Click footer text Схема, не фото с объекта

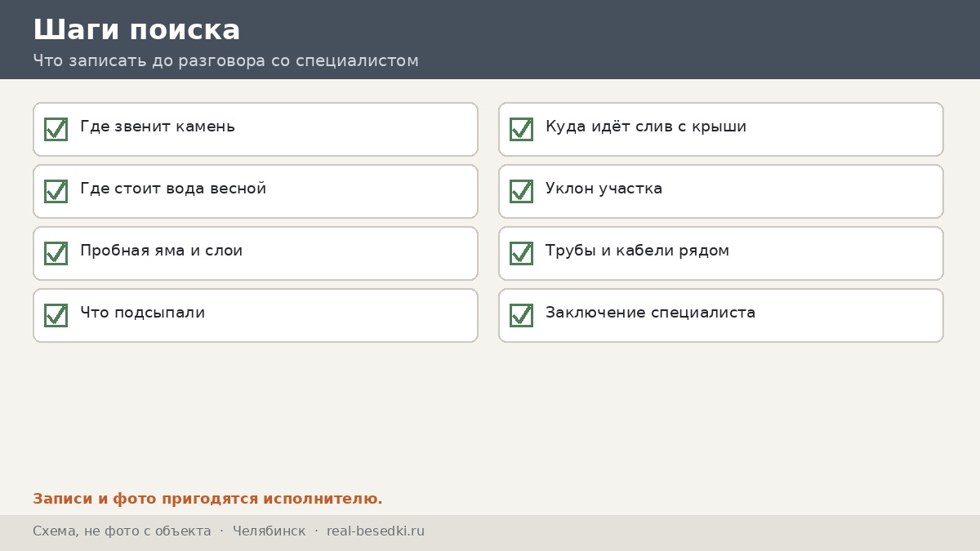[122, 531]
